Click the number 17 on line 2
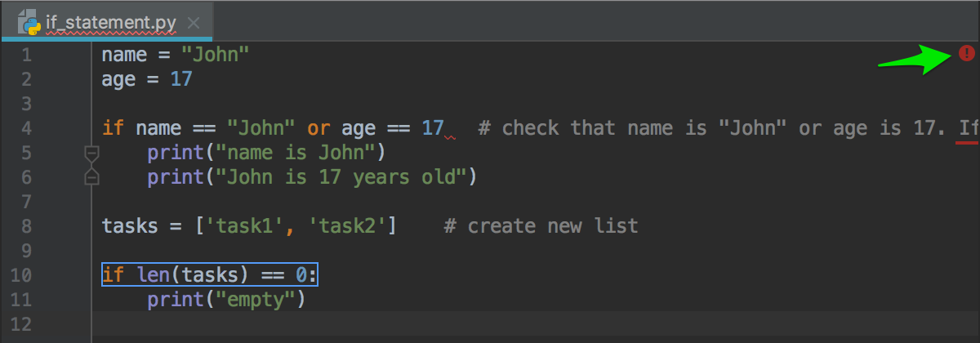Screen dimensions: 980x343 [x=180, y=80]
